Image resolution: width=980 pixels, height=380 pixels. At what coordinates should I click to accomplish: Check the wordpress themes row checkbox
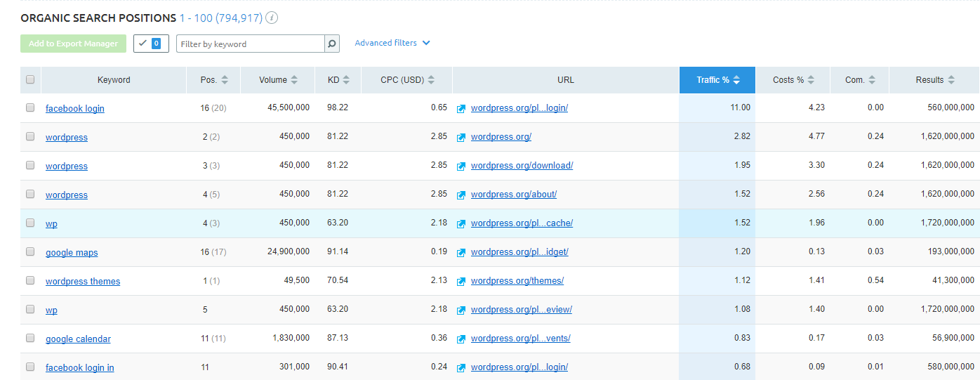pyautogui.click(x=30, y=280)
